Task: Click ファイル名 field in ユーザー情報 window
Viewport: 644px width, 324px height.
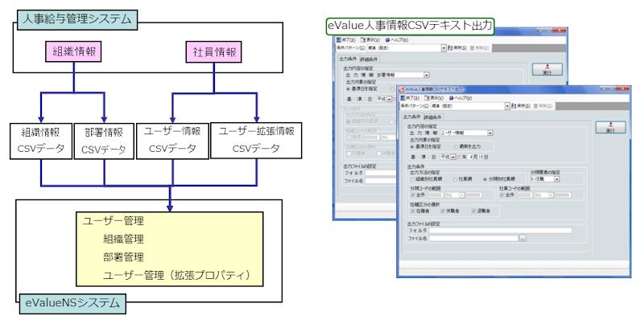Action: click(473, 238)
